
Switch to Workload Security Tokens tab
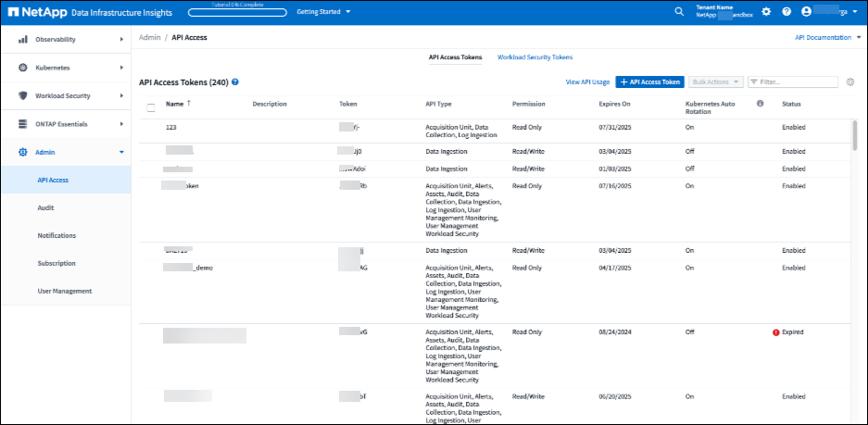[x=535, y=57]
